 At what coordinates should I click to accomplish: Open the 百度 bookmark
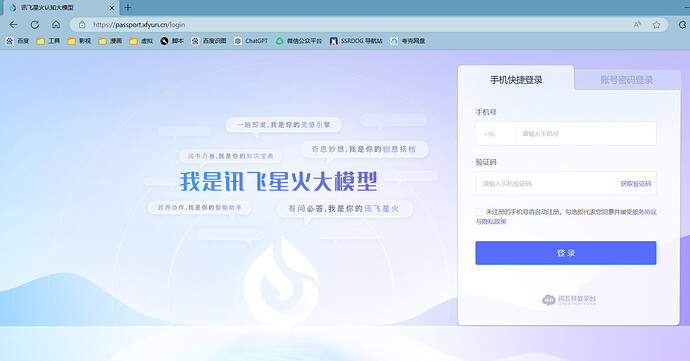tap(18, 41)
